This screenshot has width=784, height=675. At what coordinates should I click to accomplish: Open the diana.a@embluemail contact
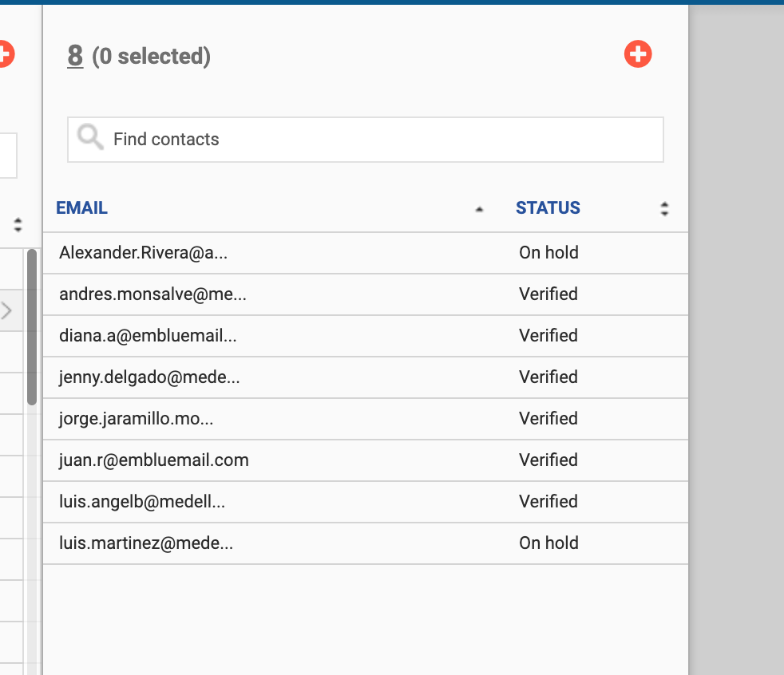(148, 336)
